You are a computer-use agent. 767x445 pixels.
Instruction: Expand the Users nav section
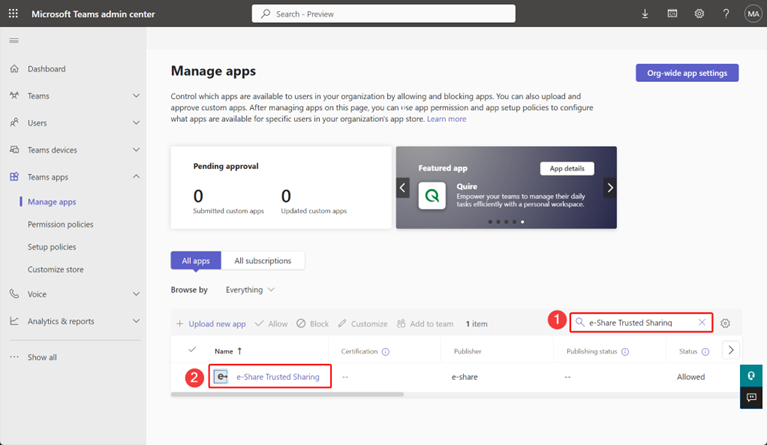coord(136,123)
